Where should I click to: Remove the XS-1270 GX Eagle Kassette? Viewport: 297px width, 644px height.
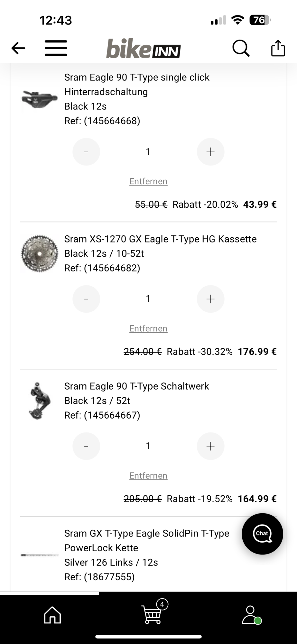[x=148, y=328]
